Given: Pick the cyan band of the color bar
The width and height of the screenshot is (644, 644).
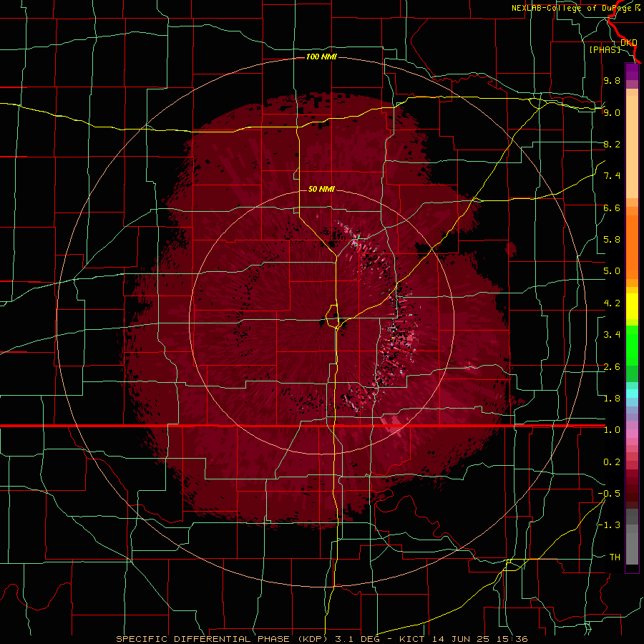Looking at the screenshot, I should click(x=632, y=393).
